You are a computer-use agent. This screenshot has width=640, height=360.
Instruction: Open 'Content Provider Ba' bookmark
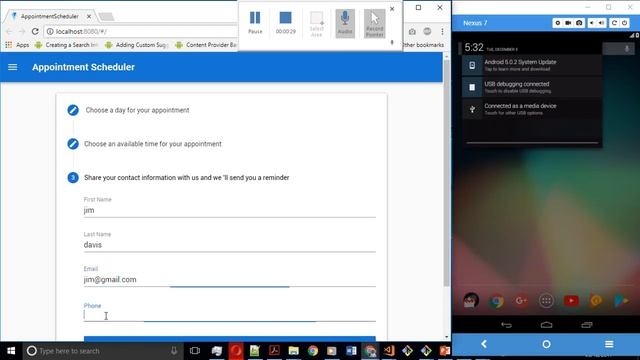206,45
